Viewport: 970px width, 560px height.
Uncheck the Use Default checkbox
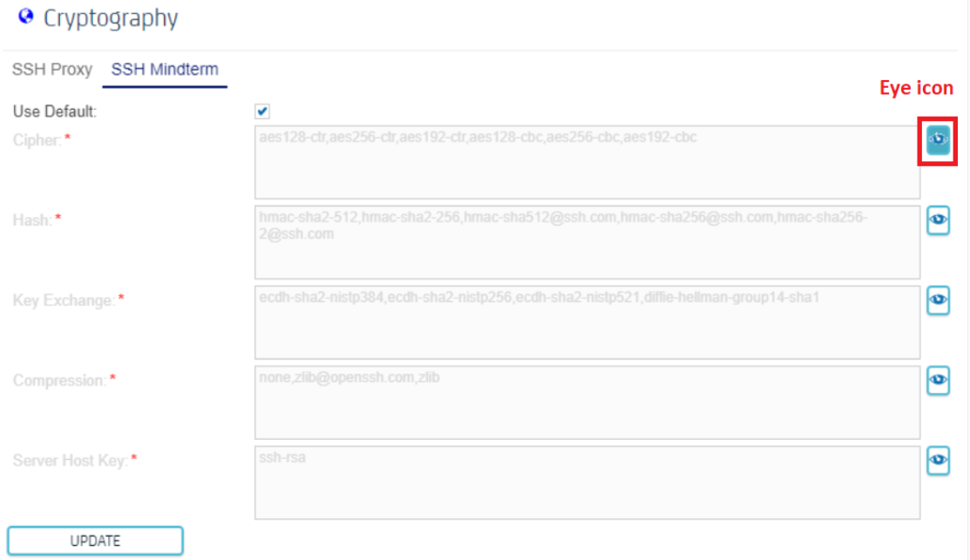[262, 111]
